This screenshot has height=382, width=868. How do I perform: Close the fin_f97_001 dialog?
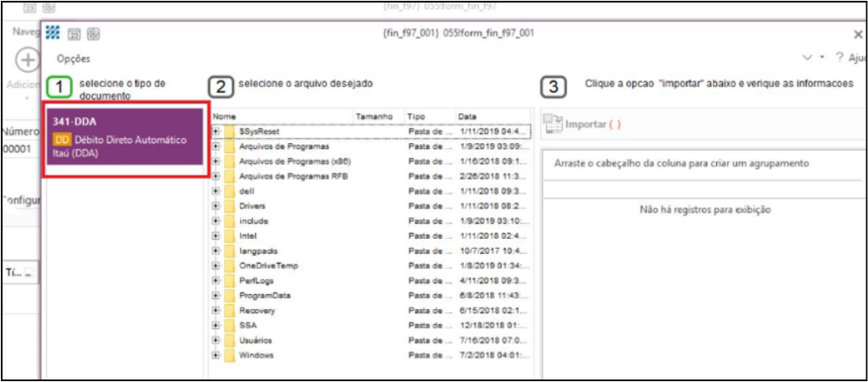[x=858, y=34]
